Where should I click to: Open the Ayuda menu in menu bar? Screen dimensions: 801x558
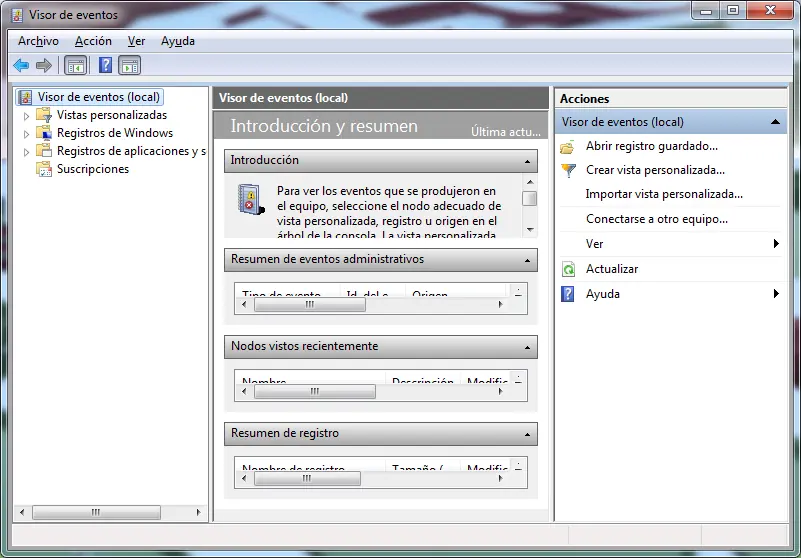pos(178,41)
